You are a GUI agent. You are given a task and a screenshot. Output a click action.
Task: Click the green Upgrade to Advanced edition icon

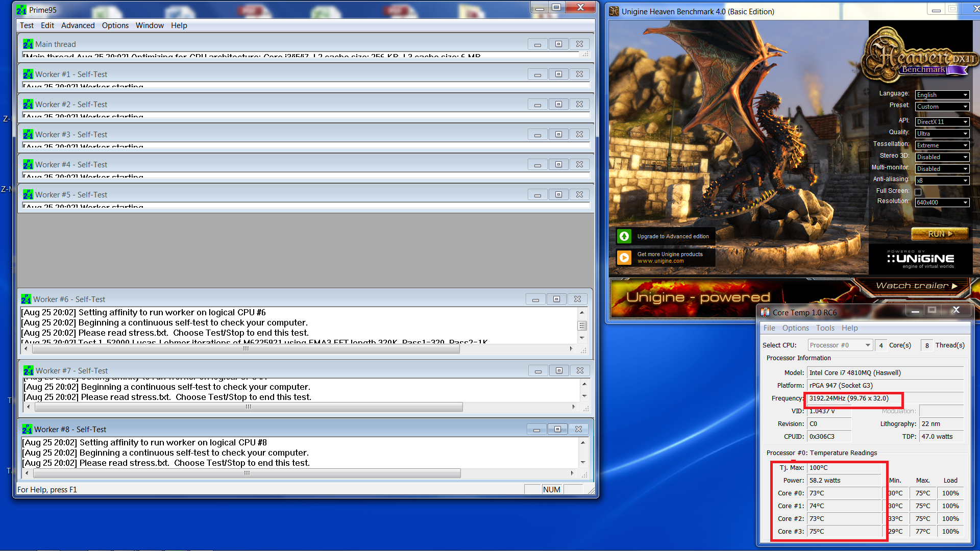624,236
